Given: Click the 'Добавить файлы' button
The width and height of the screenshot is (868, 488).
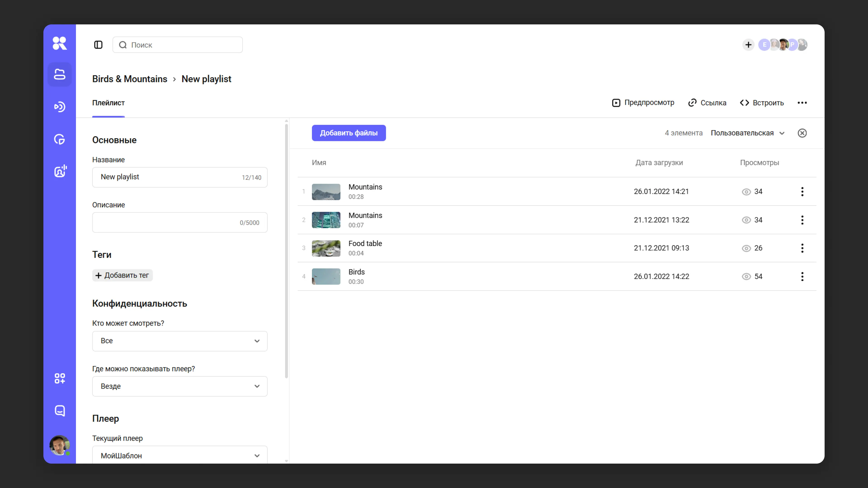Looking at the screenshot, I should 348,133.
